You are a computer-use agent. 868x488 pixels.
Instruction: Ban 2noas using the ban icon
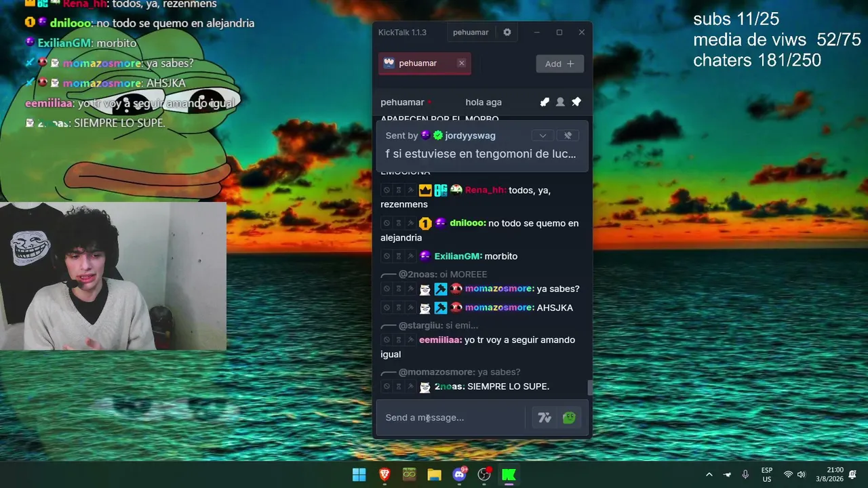pyautogui.click(x=387, y=386)
